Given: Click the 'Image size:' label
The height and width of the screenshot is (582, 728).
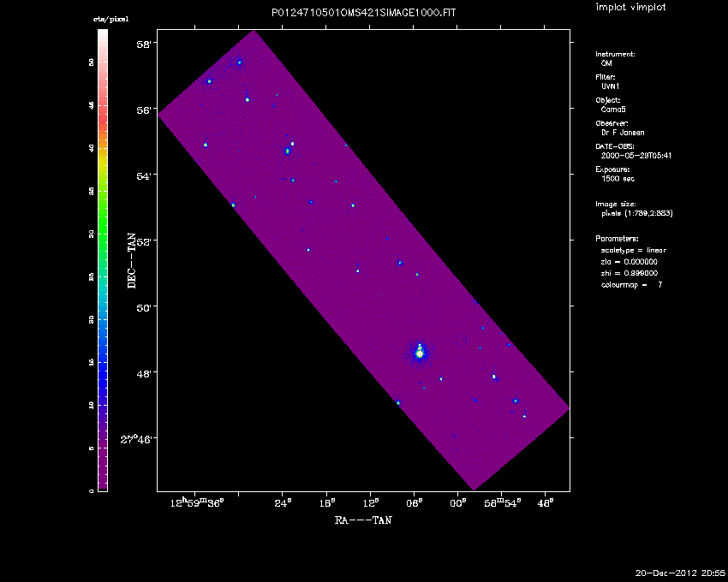Looking at the screenshot, I should (616, 205).
